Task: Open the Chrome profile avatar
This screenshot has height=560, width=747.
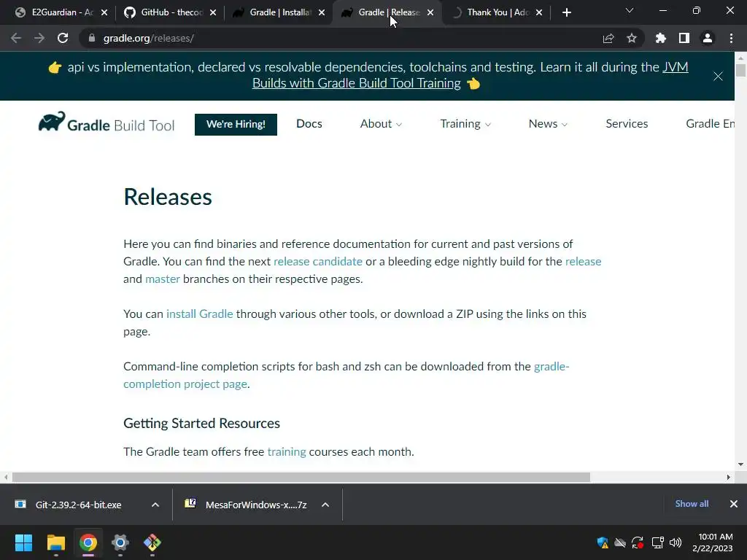Action: click(708, 38)
